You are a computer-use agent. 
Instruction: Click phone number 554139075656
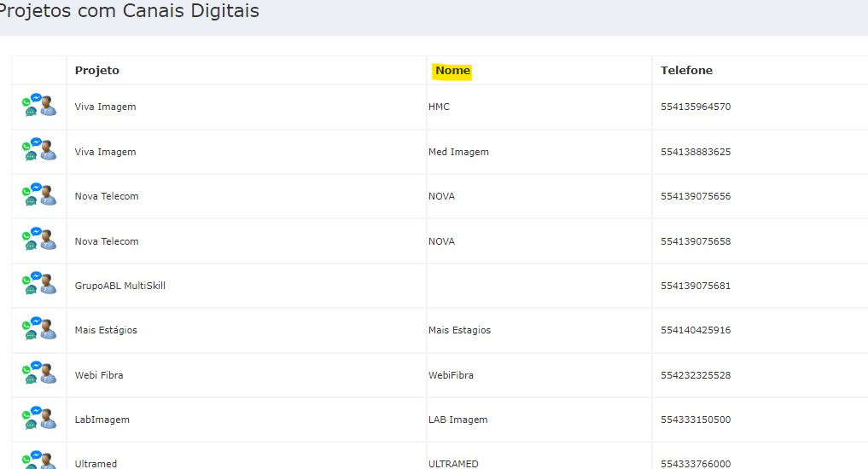696,196
